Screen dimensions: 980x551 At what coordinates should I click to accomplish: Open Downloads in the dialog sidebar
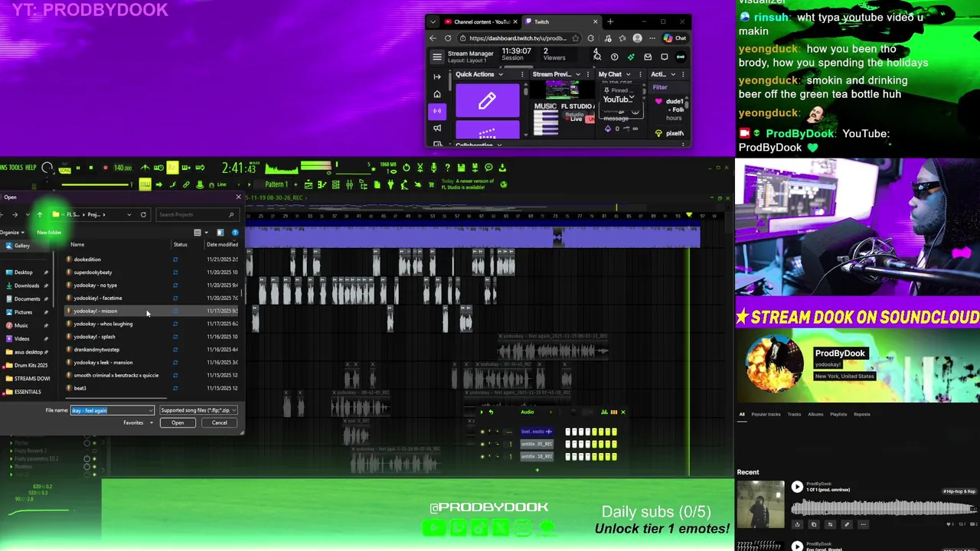click(x=27, y=285)
